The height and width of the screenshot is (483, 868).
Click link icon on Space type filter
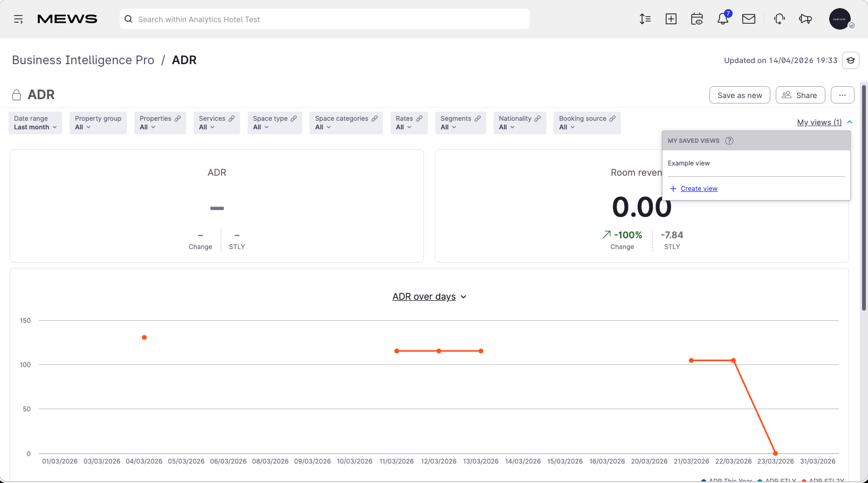(x=293, y=119)
